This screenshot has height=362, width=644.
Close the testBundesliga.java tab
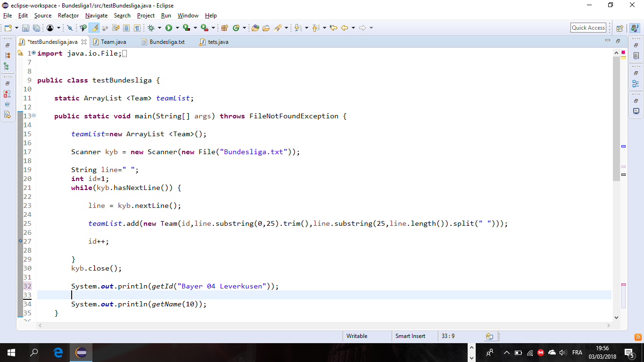click(84, 42)
